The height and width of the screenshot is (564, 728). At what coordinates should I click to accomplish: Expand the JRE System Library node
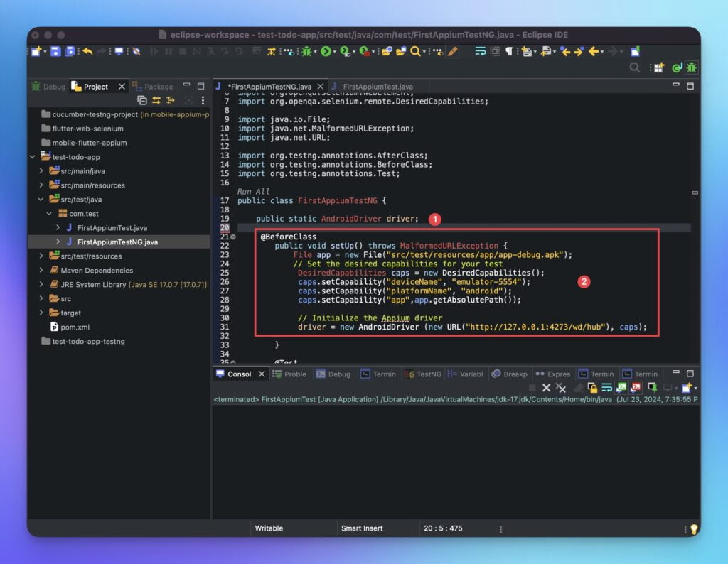tap(41, 284)
